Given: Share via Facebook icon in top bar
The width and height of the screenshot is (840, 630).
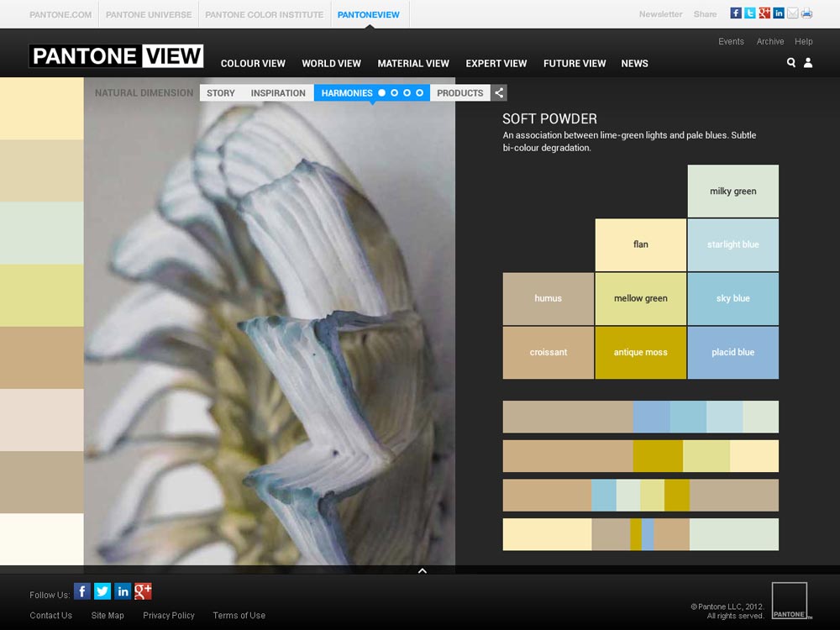Looking at the screenshot, I should click(x=736, y=13).
